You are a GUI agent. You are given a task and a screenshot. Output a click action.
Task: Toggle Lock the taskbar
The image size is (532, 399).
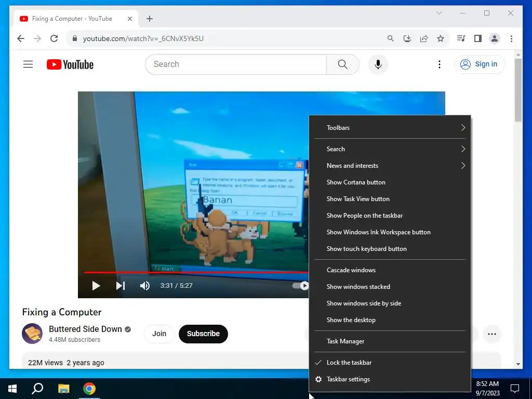(390, 362)
